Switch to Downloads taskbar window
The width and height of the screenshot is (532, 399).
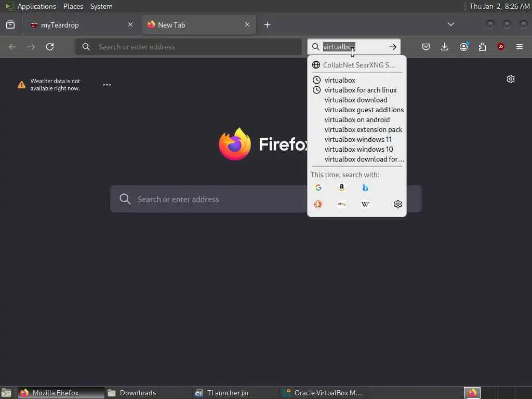click(x=148, y=393)
